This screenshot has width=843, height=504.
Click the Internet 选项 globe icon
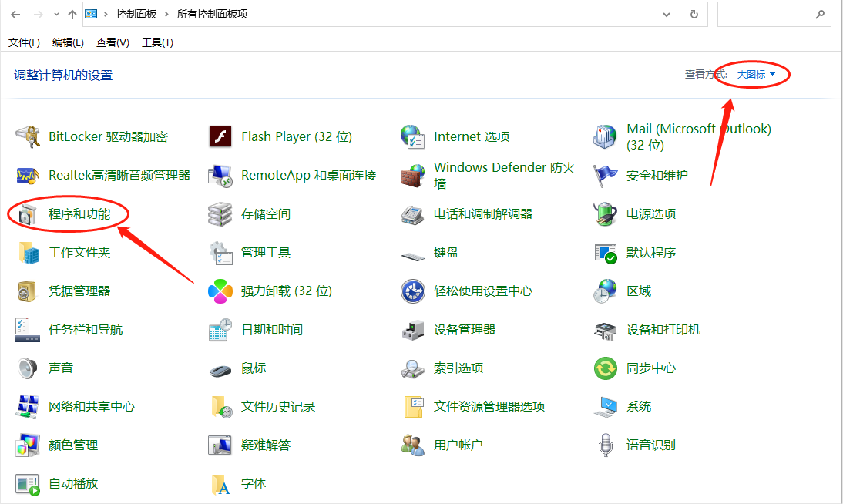point(412,136)
